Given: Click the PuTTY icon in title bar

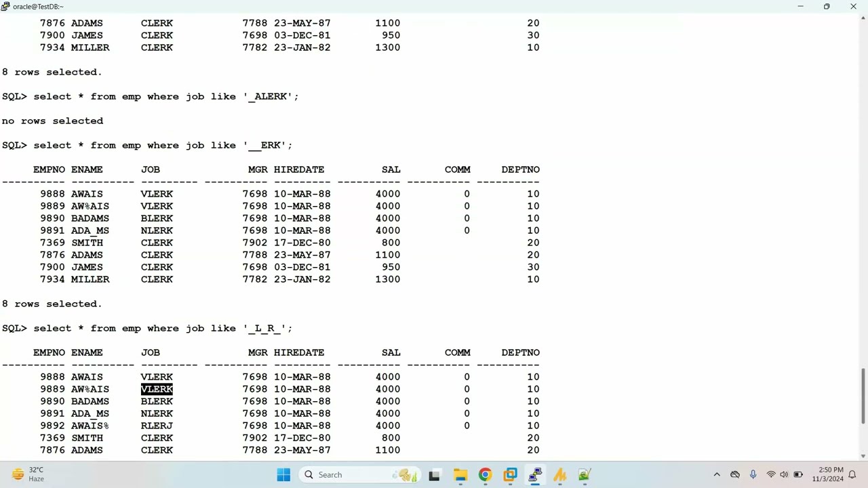Looking at the screenshot, I should pos(5,6).
